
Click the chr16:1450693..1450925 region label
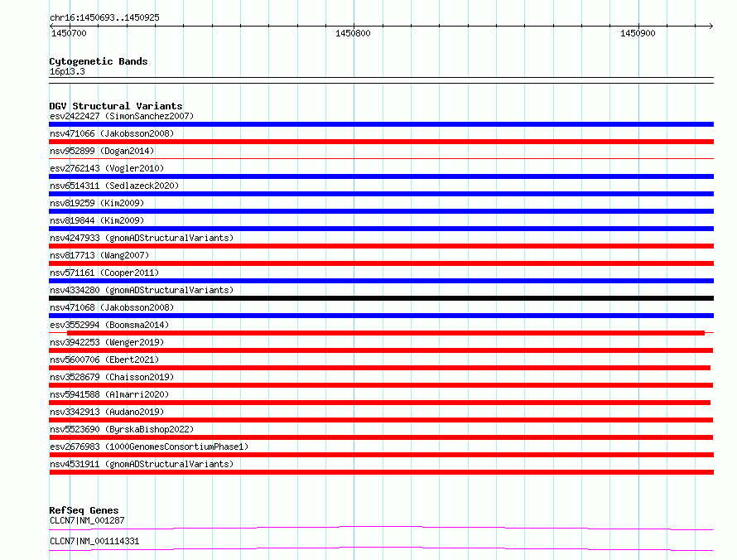(x=104, y=17)
